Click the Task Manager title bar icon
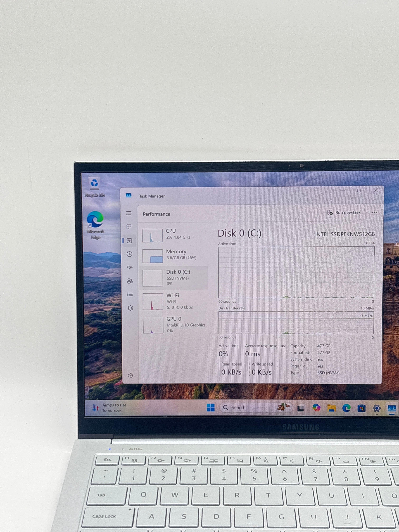Image resolution: width=399 pixels, height=532 pixels. click(129, 196)
